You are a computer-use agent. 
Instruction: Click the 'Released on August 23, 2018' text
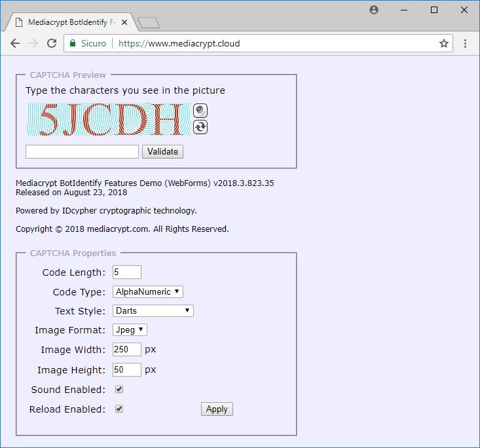(71, 193)
